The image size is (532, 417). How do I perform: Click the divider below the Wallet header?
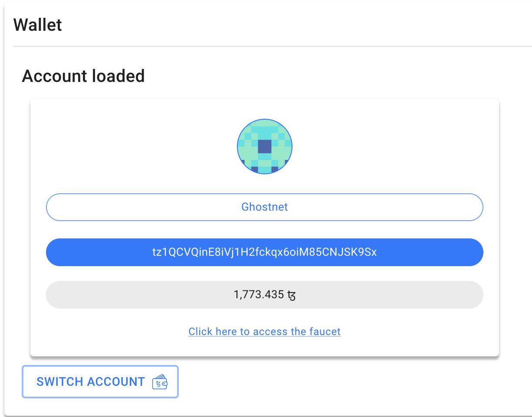tap(266, 45)
